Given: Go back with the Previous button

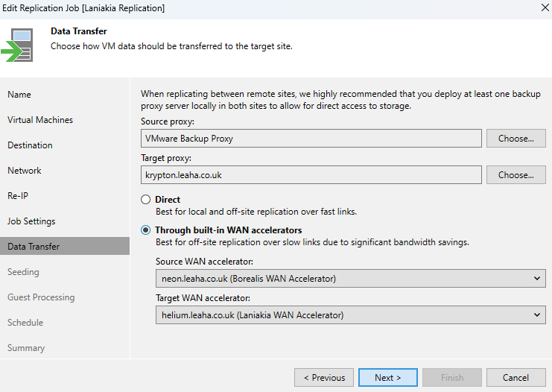Looking at the screenshot, I should pos(324,378).
